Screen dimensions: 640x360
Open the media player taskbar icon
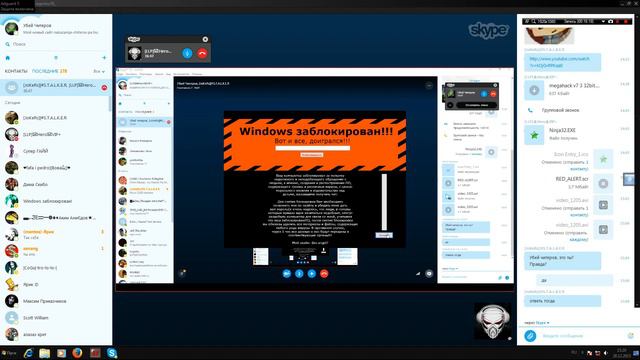click(x=61, y=353)
